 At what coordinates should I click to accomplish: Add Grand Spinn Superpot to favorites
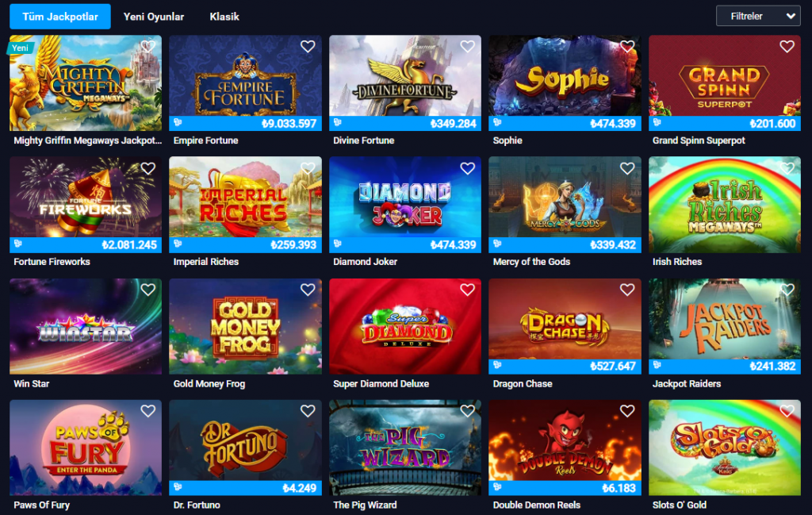pyautogui.click(x=787, y=47)
